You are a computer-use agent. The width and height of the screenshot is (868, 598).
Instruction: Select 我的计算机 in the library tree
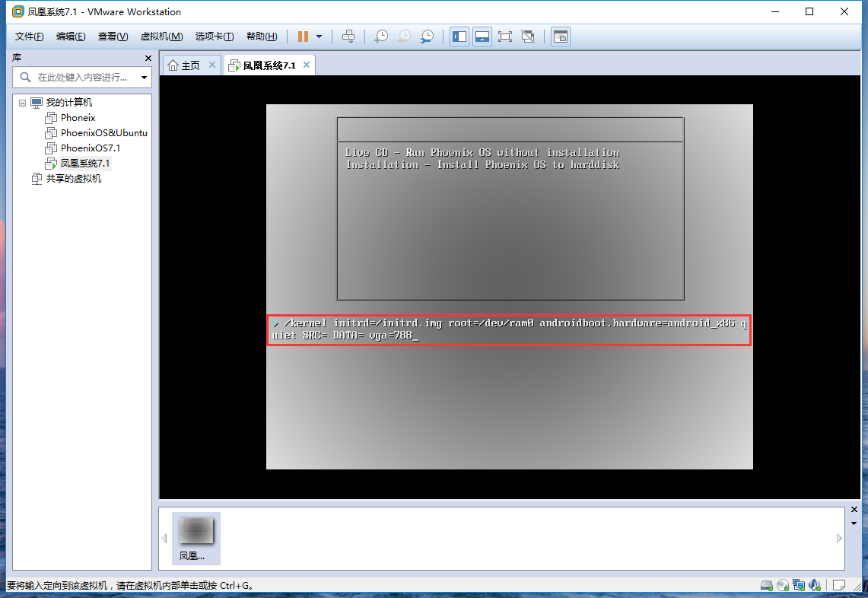[x=69, y=103]
